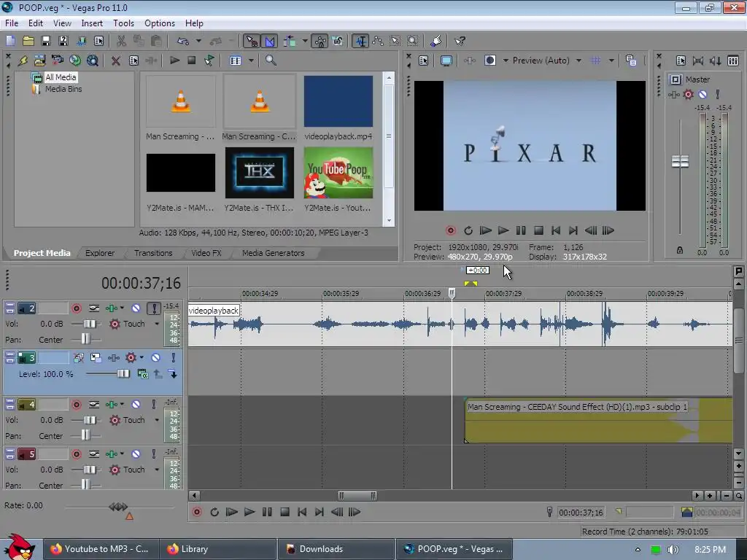
Task: Remove selected media with the red X
Action: tap(115, 61)
